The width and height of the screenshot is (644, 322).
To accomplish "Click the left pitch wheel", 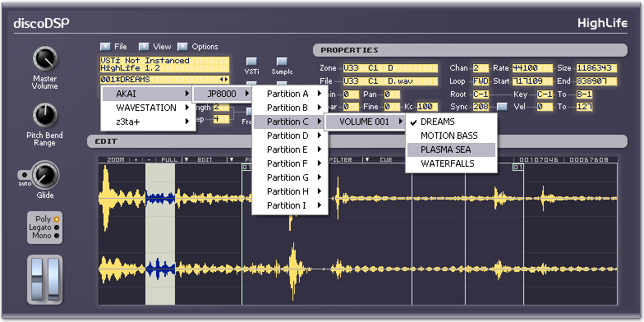I will 37,279.
